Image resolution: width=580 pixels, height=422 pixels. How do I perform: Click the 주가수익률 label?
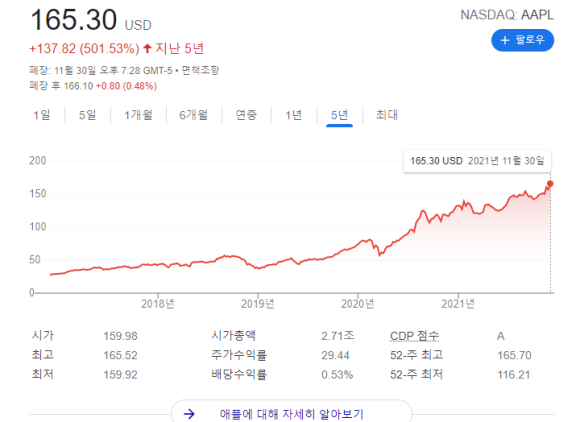[239, 355]
